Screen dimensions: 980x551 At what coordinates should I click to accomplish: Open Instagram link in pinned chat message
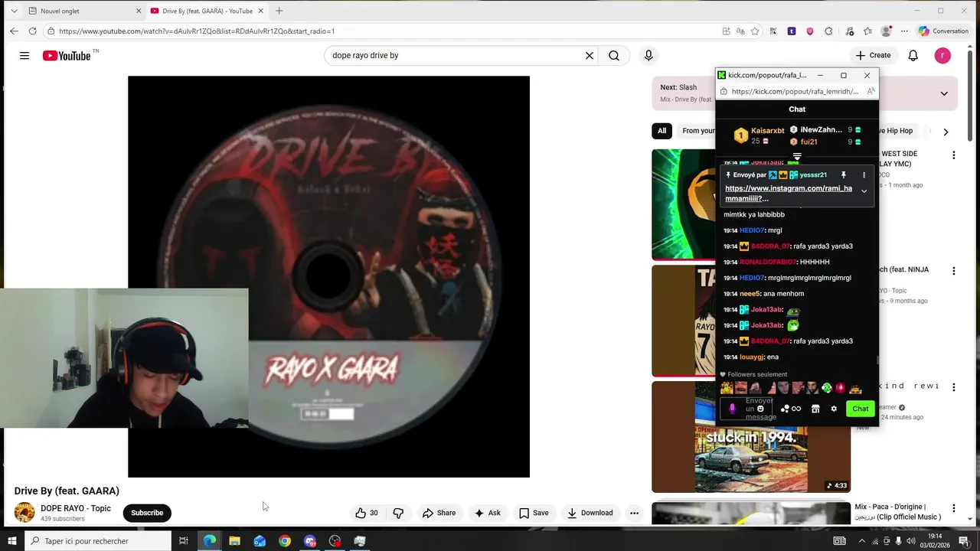coord(789,194)
